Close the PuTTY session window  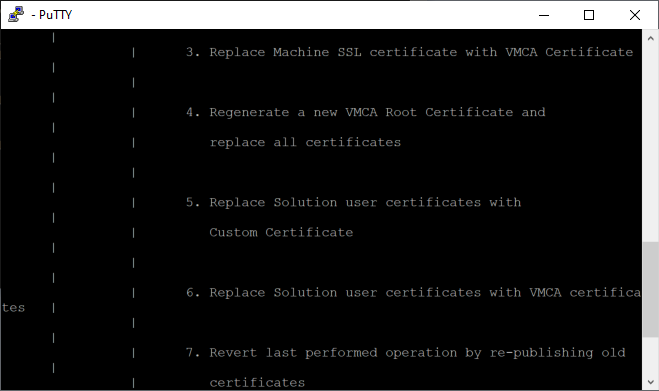(635, 15)
